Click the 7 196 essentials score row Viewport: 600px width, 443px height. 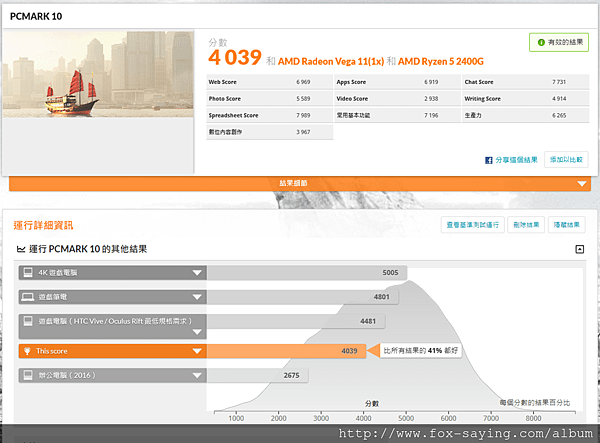(x=397, y=115)
